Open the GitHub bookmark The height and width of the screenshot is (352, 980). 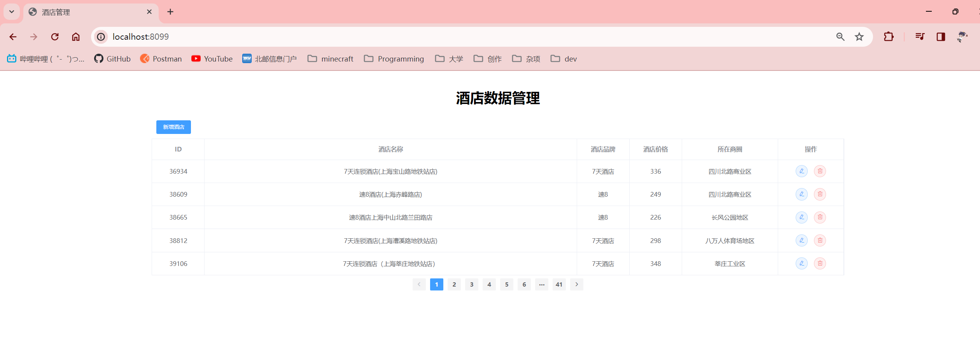(x=112, y=59)
